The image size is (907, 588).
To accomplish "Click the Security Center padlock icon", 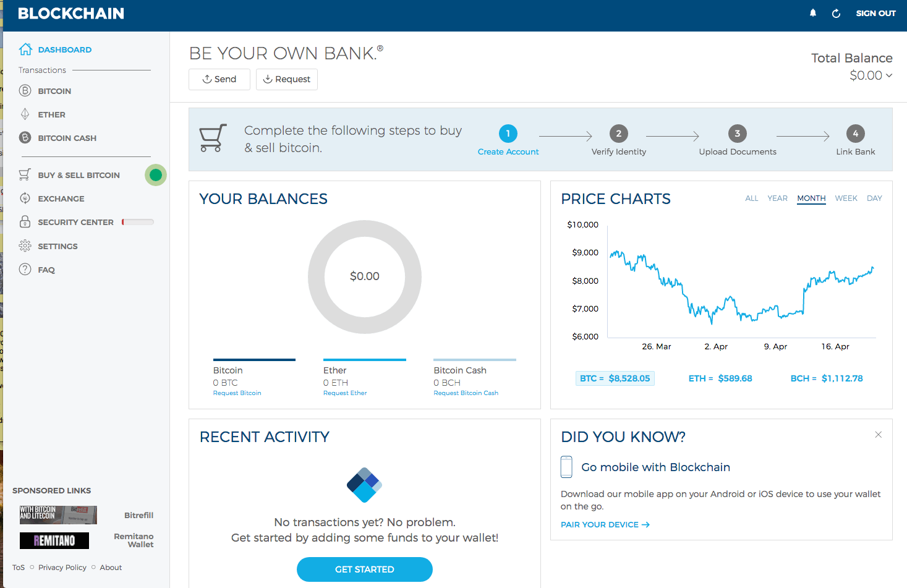I will pos(25,221).
